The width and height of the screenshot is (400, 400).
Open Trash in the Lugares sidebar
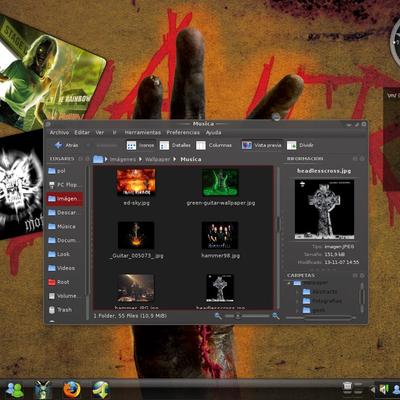(x=65, y=310)
